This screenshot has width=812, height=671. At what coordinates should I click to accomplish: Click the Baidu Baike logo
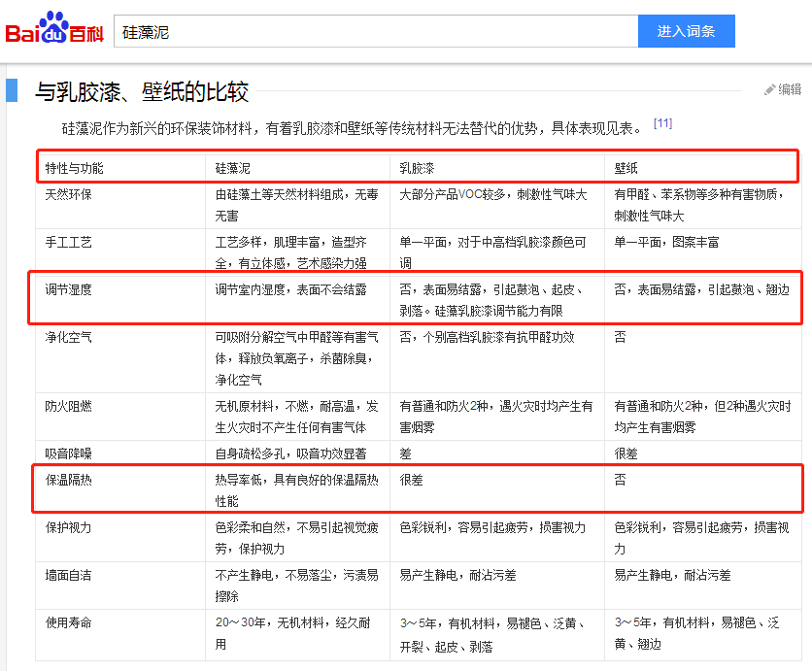coord(54,30)
